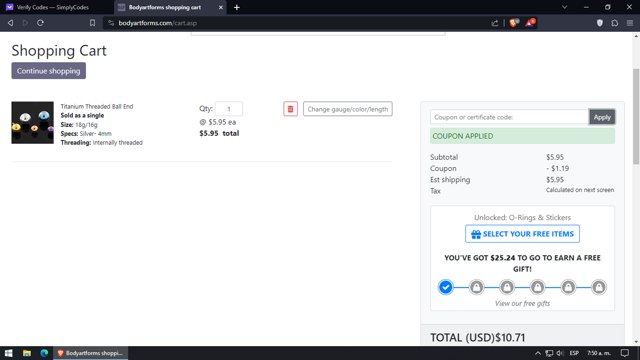640x360 pixels.
Task: Click the 'Calculated on next screen' tax text
Action: pyautogui.click(x=580, y=190)
